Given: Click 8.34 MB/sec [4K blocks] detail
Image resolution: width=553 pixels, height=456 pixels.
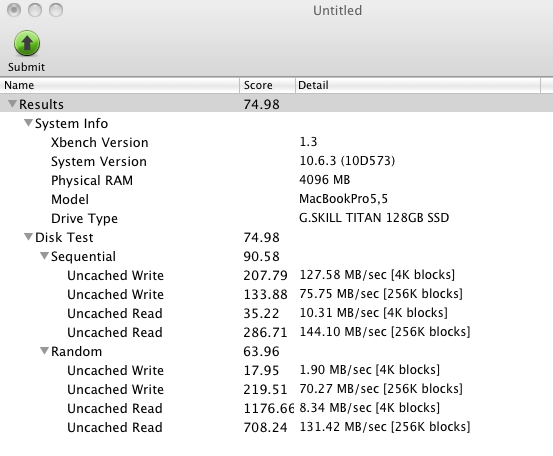Looking at the screenshot, I should [x=370, y=408].
